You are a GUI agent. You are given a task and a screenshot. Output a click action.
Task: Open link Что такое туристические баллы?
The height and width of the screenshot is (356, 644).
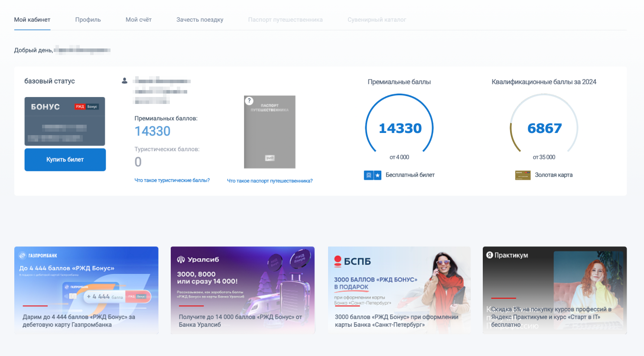coord(172,180)
